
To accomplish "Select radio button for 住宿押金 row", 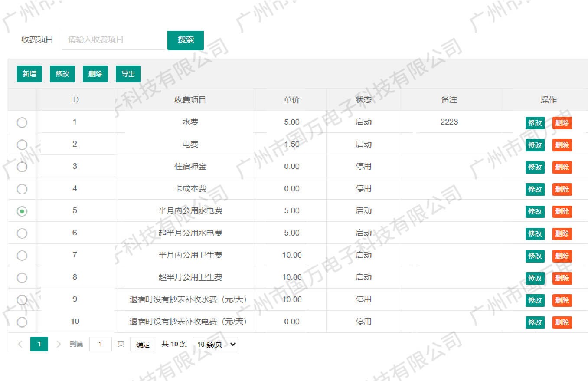I will click(22, 167).
